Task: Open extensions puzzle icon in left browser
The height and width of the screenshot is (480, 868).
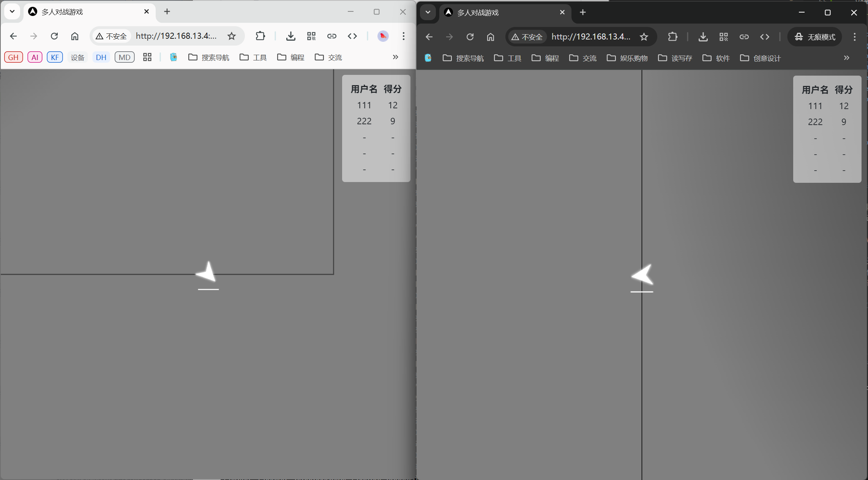Action: point(260,36)
